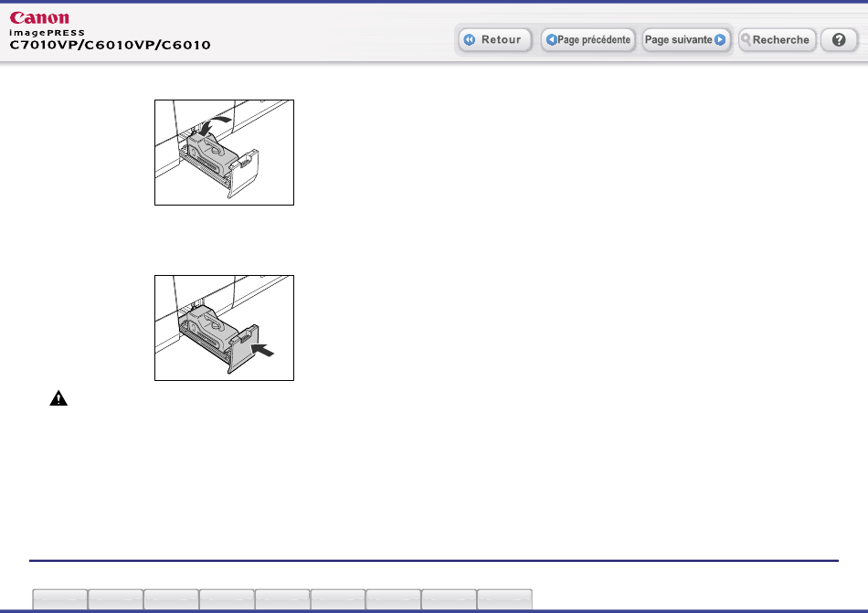Open the cartridge insertion illustration with curved arrow
Screen dimensions: 868x613
click(x=224, y=153)
